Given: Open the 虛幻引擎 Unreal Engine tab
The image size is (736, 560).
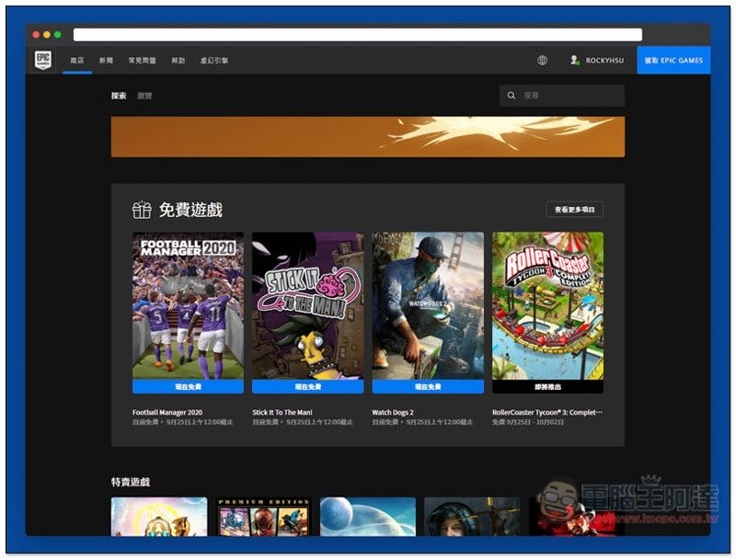Looking at the screenshot, I should tap(214, 61).
